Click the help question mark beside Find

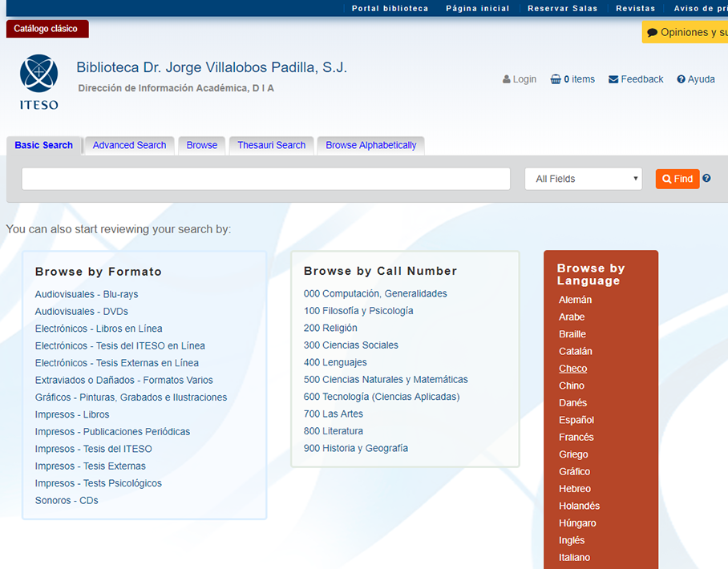coord(706,178)
